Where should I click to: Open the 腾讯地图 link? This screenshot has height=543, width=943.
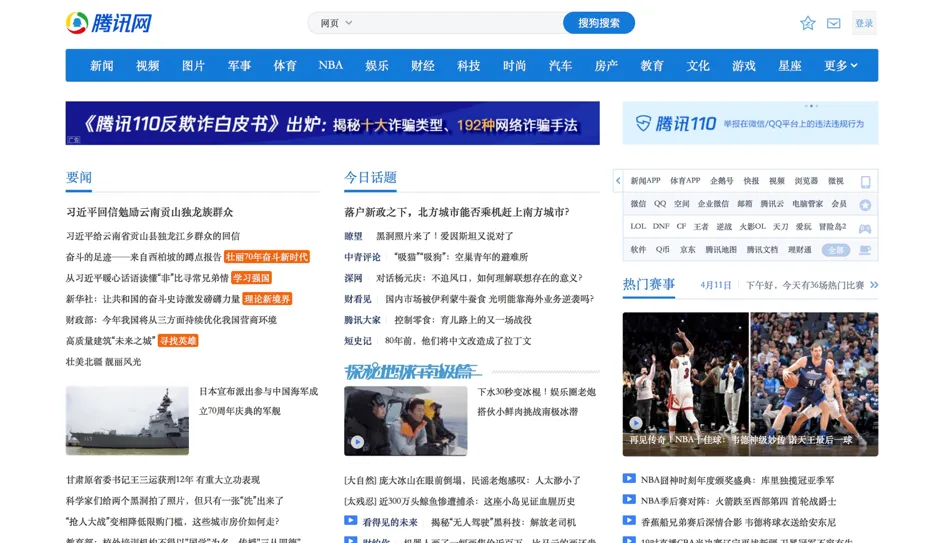[x=721, y=250]
